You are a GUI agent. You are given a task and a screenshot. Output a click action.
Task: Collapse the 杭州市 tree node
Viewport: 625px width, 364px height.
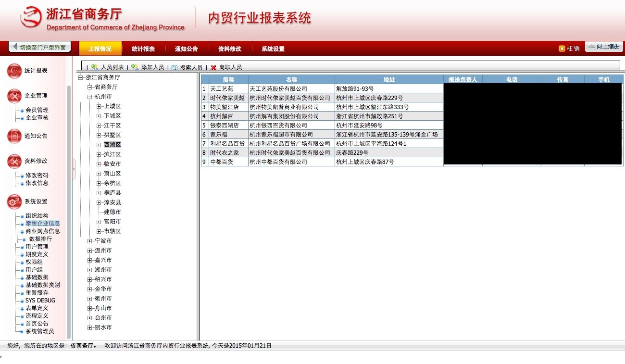[x=89, y=97]
